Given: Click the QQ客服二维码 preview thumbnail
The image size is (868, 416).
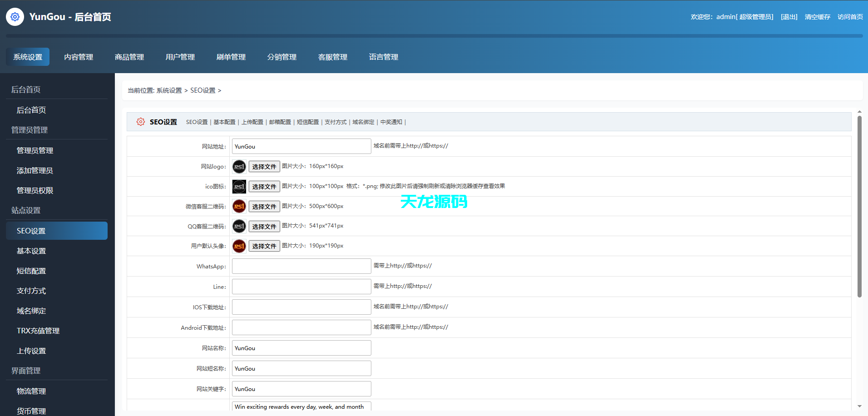Looking at the screenshot, I should click(x=239, y=226).
